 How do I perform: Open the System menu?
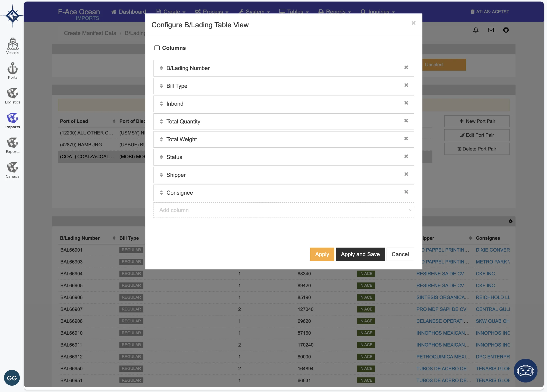(x=254, y=12)
